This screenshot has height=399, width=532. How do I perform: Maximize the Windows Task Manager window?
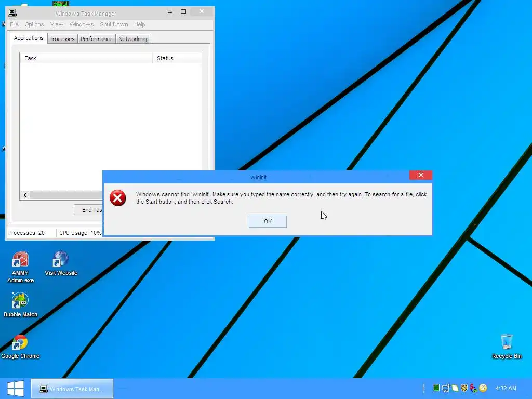pos(183,12)
